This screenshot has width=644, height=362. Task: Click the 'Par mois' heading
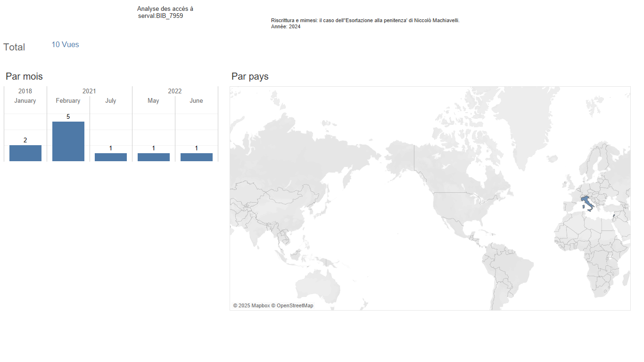pyautogui.click(x=24, y=76)
